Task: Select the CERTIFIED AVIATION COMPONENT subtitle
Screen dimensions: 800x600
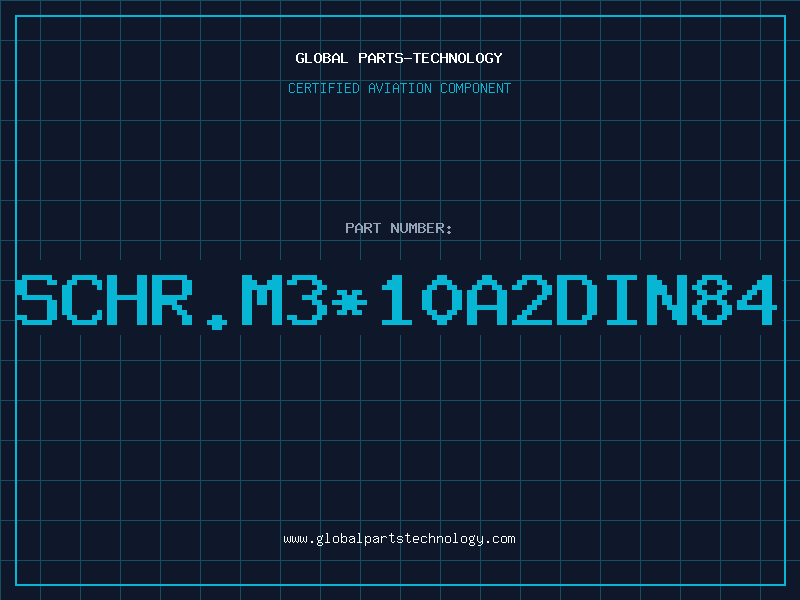Action: click(x=399, y=88)
